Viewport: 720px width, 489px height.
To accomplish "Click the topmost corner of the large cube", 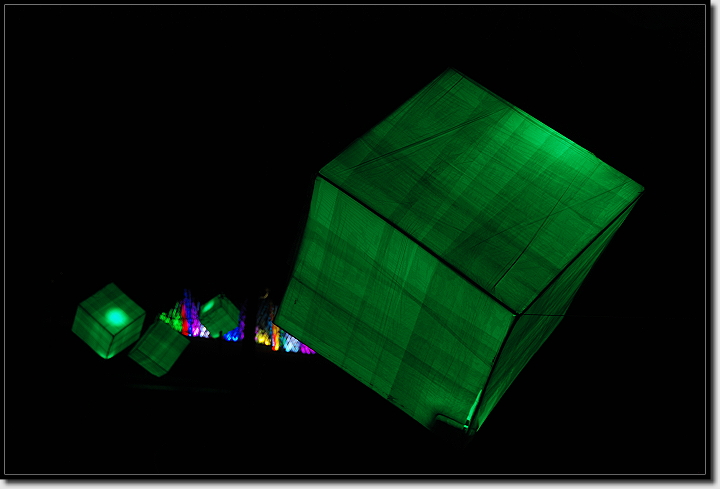I will [x=453, y=70].
